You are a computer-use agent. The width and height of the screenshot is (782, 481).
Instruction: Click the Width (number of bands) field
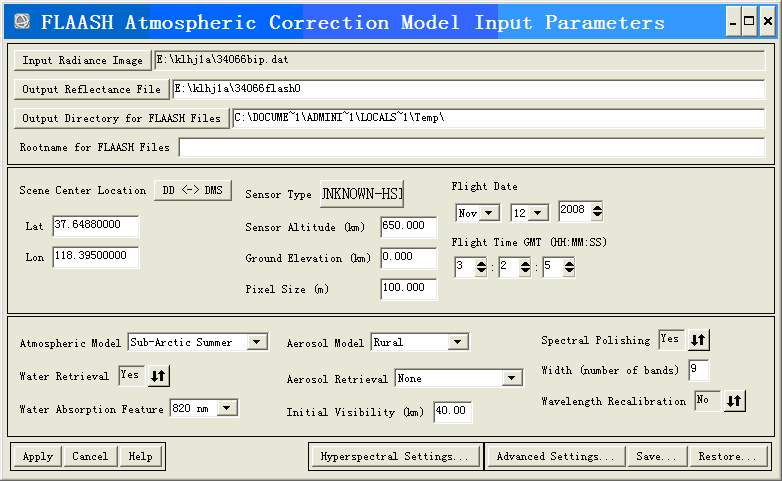click(698, 370)
